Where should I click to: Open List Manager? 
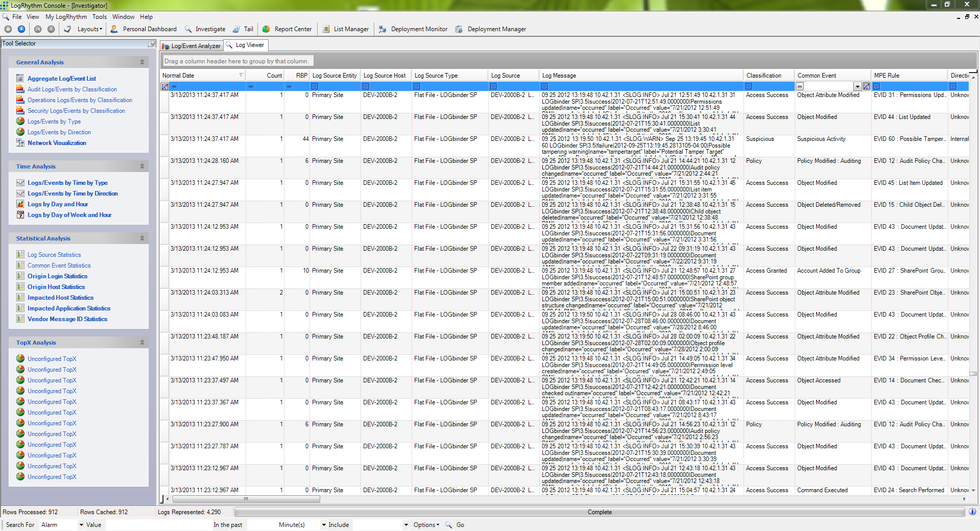click(x=346, y=29)
